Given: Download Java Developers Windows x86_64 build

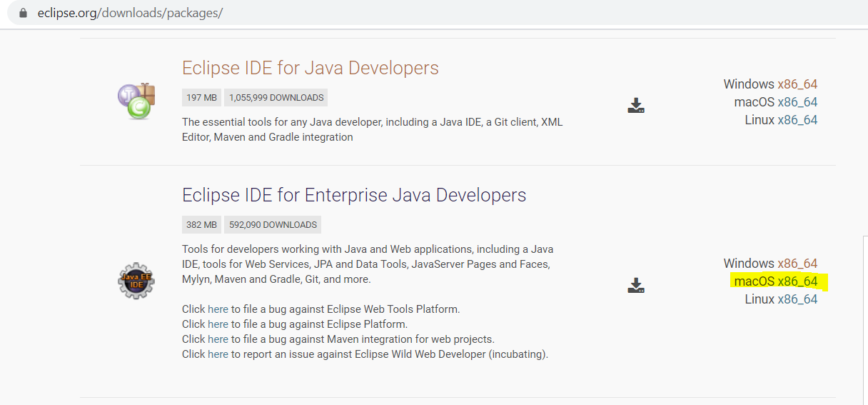Looking at the screenshot, I should (797, 84).
